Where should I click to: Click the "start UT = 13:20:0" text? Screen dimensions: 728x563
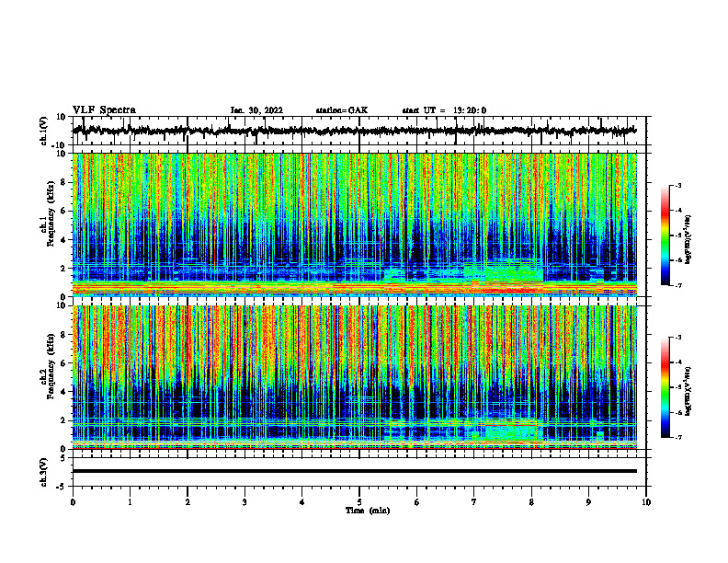point(444,110)
